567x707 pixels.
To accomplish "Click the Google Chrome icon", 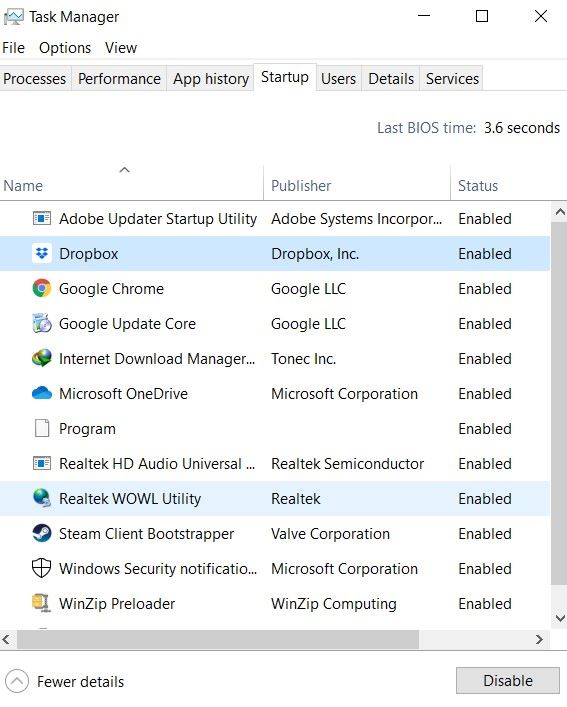I will (x=42, y=289).
